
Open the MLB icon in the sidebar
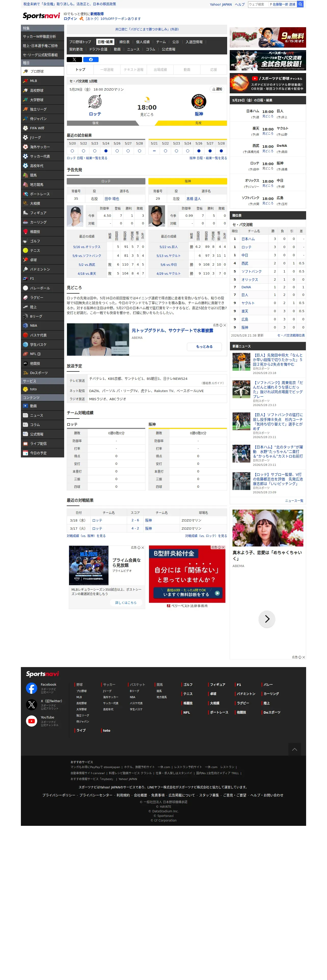tap(25, 81)
